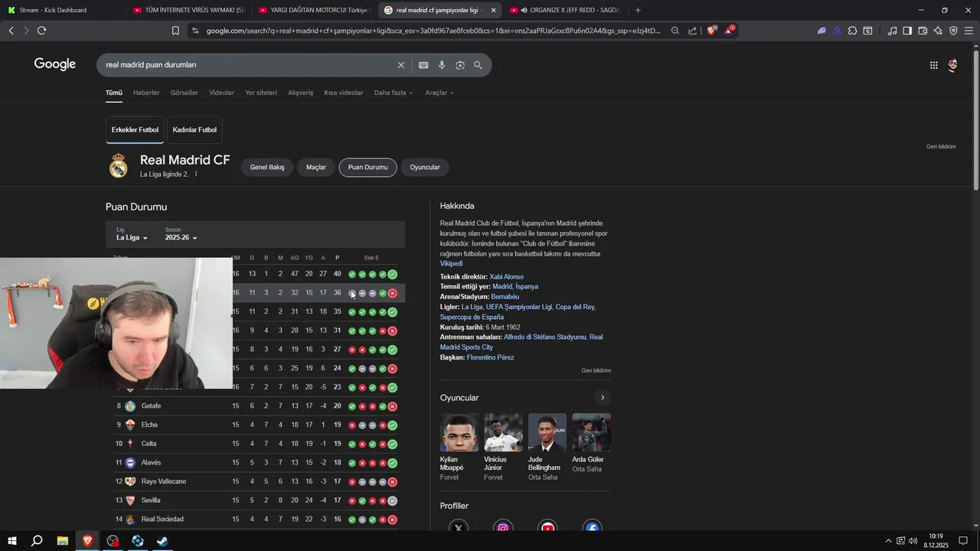Open the browser extensions puzzle icon
The width and height of the screenshot is (980, 551).
pos(852,31)
